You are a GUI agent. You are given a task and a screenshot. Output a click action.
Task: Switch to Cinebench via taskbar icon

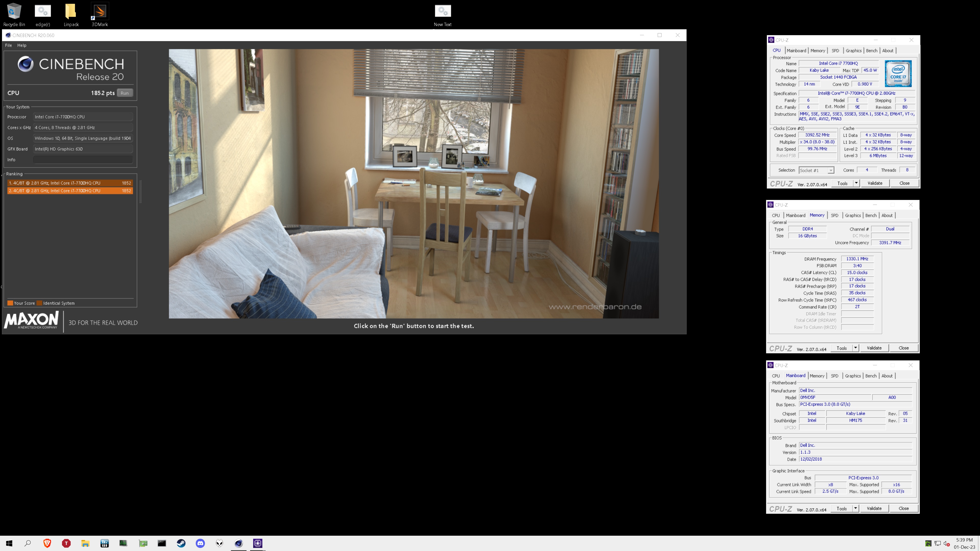point(239,543)
